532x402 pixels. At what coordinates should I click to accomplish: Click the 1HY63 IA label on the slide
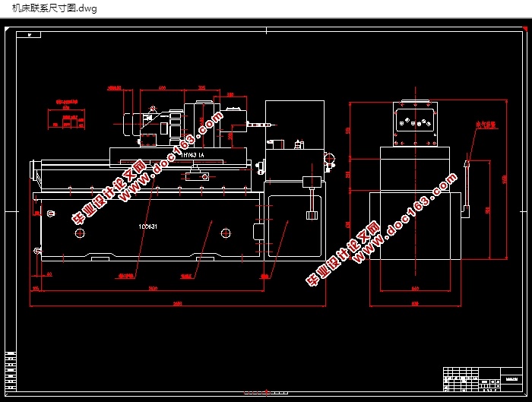[192, 155]
